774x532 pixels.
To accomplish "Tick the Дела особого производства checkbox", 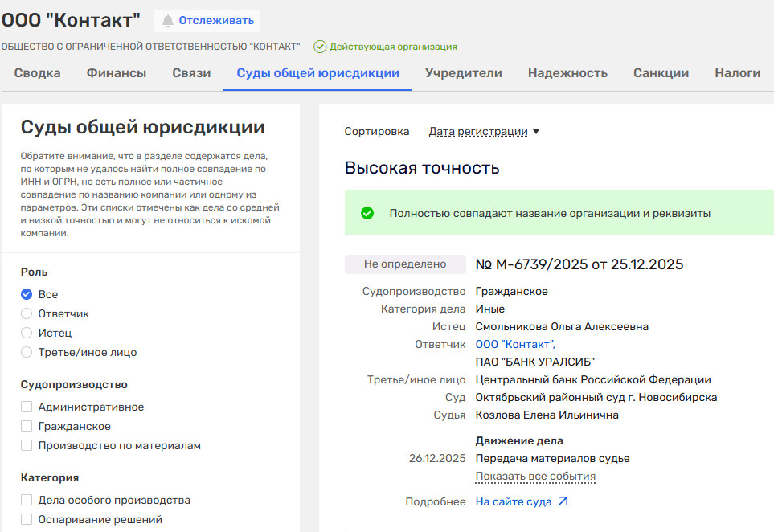I will click(x=27, y=500).
